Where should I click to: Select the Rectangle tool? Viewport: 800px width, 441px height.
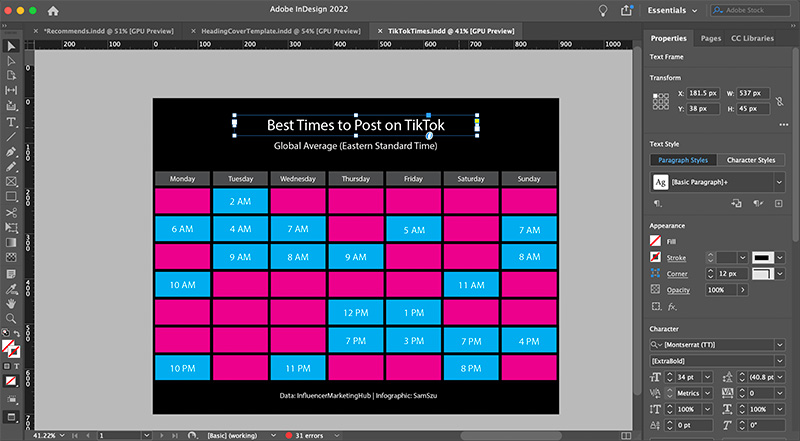pos(11,197)
